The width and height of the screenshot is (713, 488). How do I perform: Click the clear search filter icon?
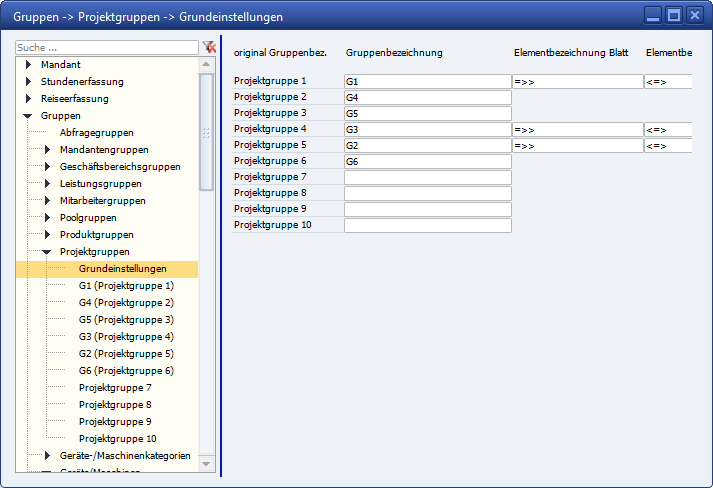pos(209,47)
